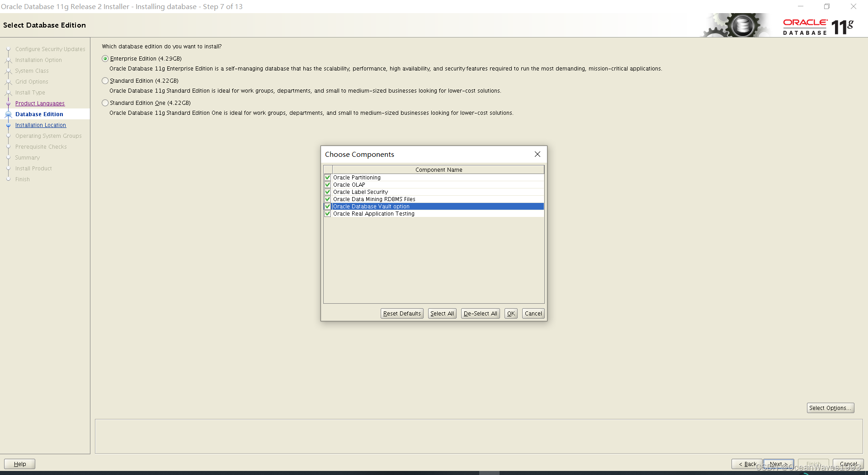
Task: Click De-Select All button
Action: tap(480, 314)
